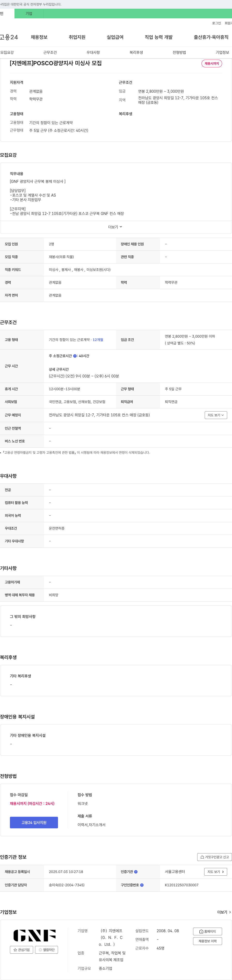This screenshot has height=980, width=232.
Task: Show the 인증기관 help tooltip icon
Action: tap(136, 872)
